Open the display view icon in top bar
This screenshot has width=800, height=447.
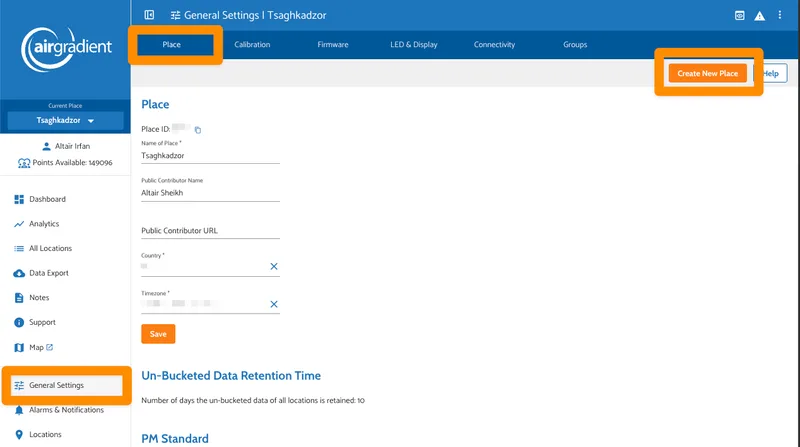click(739, 15)
